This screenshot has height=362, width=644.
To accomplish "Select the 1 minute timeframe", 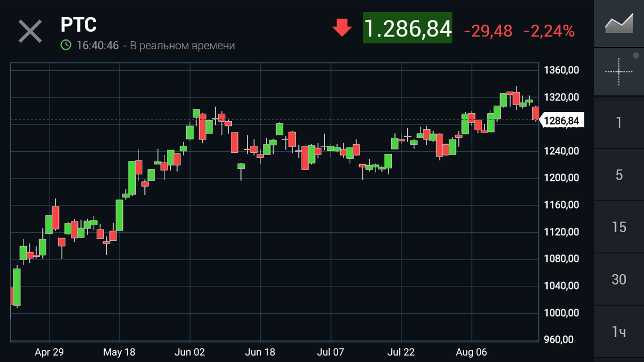I will pos(619,122).
